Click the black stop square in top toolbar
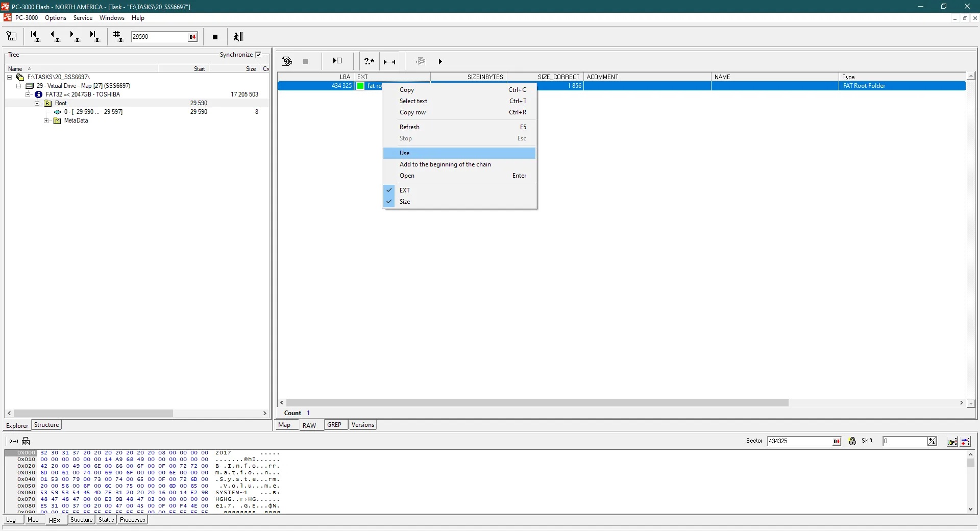The height and width of the screenshot is (531, 980). (215, 37)
